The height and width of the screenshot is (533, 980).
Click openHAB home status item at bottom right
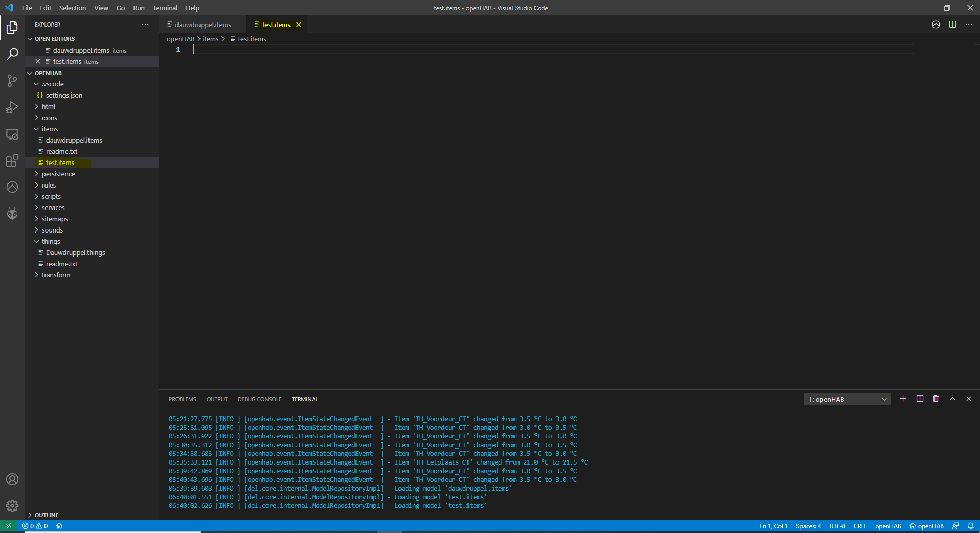[926, 526]
